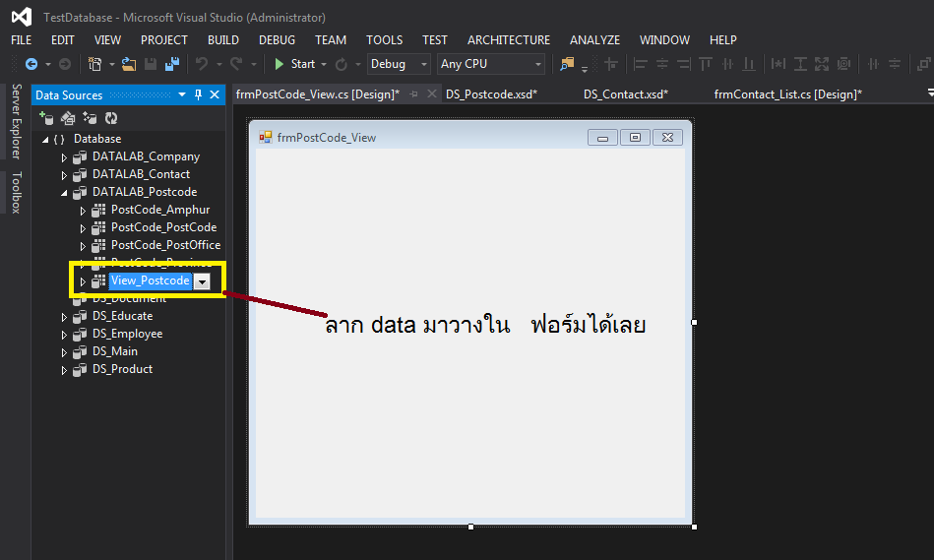Image resolution: width=934 pixels, height=560 pixels.
Task: Click the Refresh/restart circular arrow icon
Action: coord(342,64)
